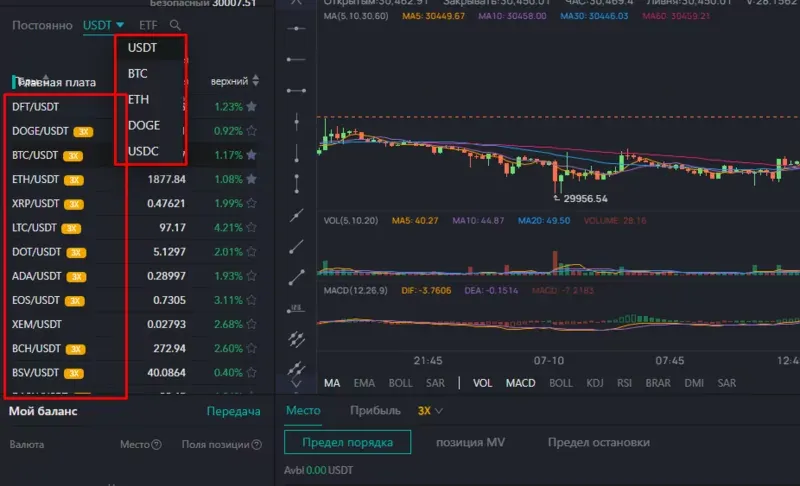Select the позиция MV order tab
The image size is (800, 486).
pos(470,442)
